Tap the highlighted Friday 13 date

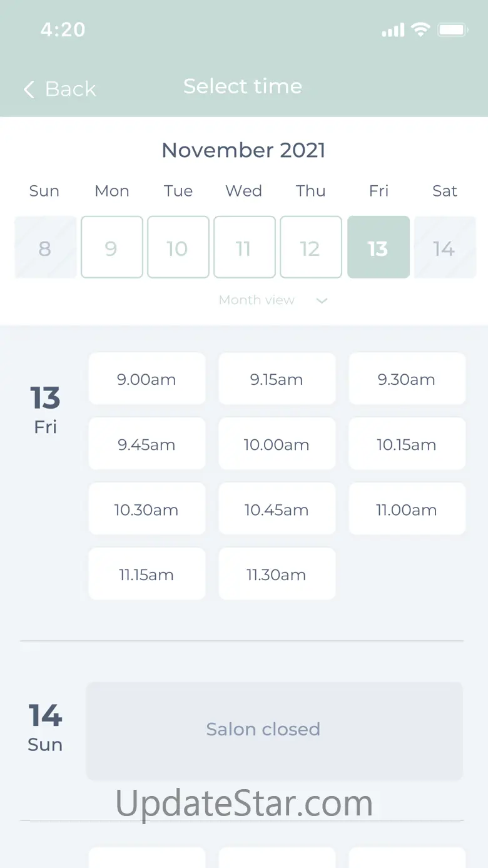[x=378, y=247]
